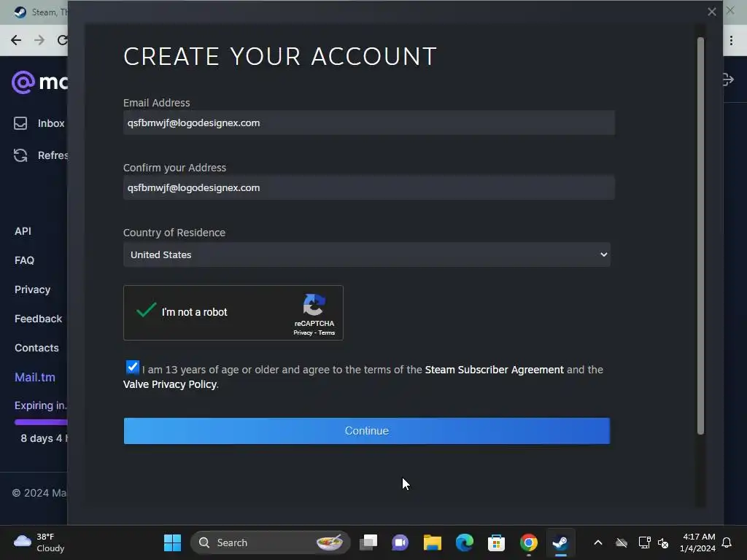The height and width of the screenshot is (560, 747).
Task: Click the browser reload icon
Action: (63, 40)
